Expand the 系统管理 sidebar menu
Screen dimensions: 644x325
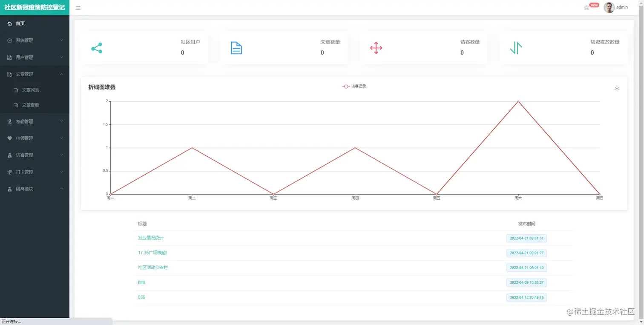coord(34,40)
